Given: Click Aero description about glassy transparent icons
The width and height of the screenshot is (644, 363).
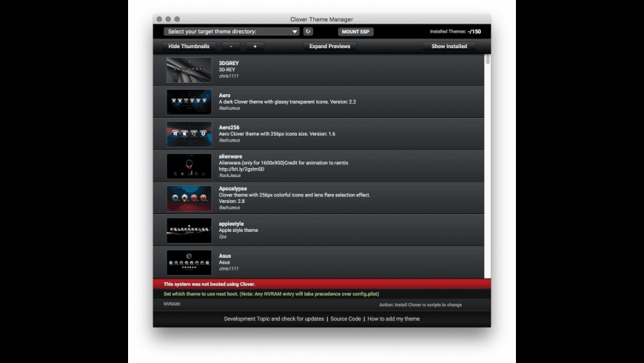Looking at the screenshot, I should [287, 102].
